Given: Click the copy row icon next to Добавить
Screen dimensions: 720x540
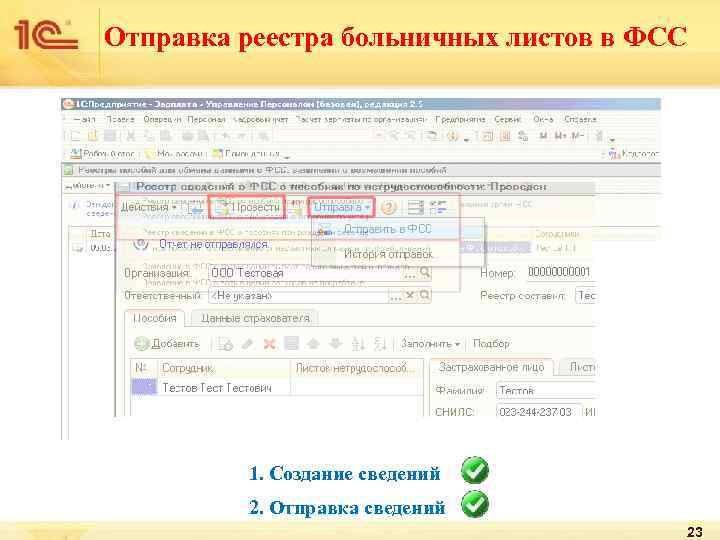Looking at the screenshot, I should [225, 343].
